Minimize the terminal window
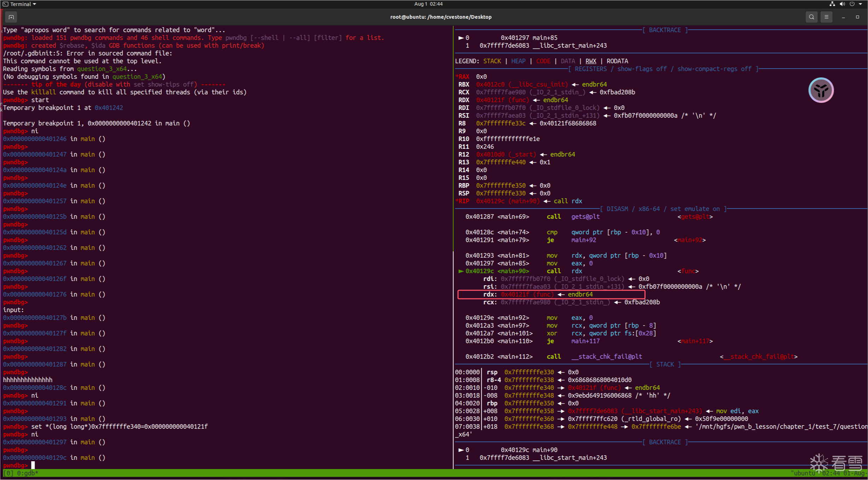The width and height of the screenshot is (868, 480). 843,17
